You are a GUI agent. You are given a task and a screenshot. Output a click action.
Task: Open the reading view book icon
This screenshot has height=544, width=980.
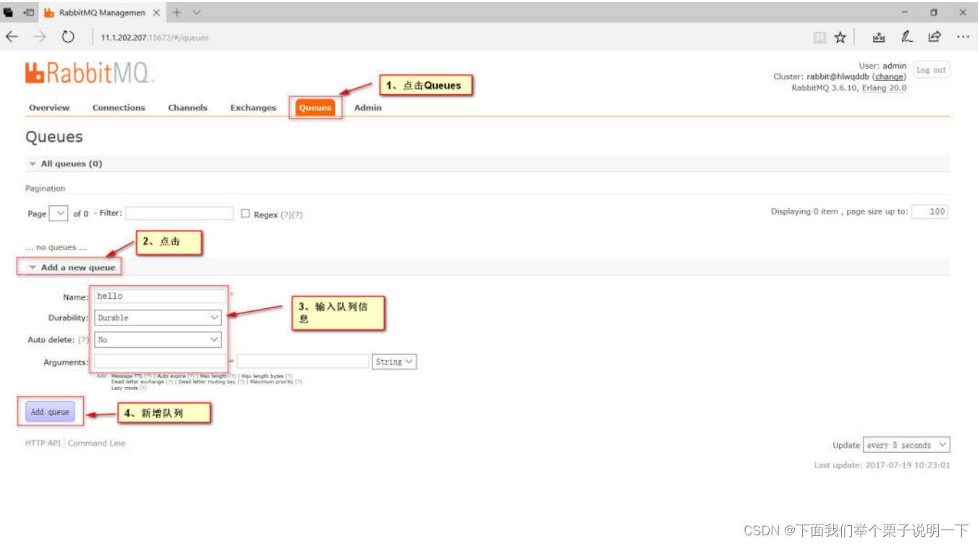(x=819, y=37)
